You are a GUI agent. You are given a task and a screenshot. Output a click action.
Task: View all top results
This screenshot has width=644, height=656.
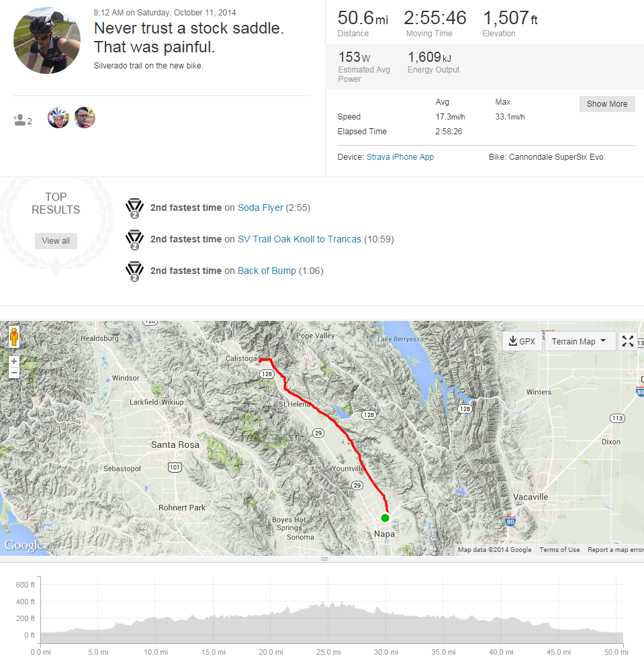[x=56, y=241]
